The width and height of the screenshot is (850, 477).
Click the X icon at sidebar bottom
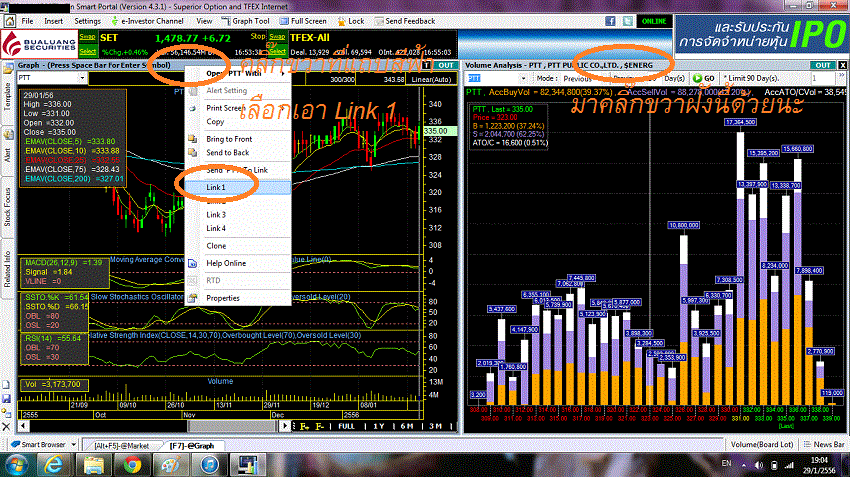7,427
